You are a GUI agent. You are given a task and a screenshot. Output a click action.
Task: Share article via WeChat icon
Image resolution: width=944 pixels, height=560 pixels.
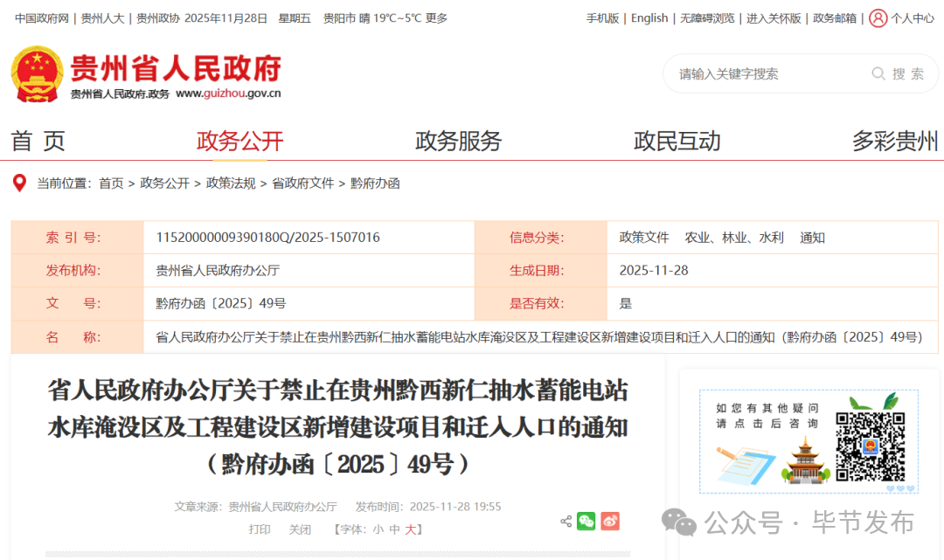pyautogui.click(x=586, y=522)
